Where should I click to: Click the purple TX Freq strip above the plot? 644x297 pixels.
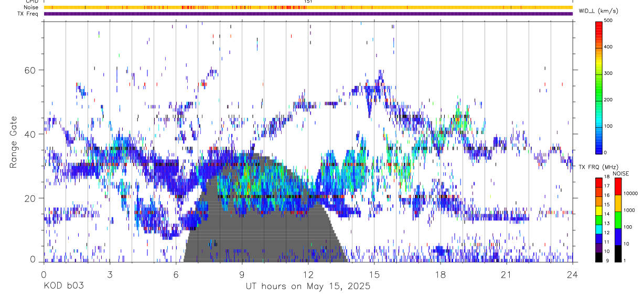(x=308, y=14)
